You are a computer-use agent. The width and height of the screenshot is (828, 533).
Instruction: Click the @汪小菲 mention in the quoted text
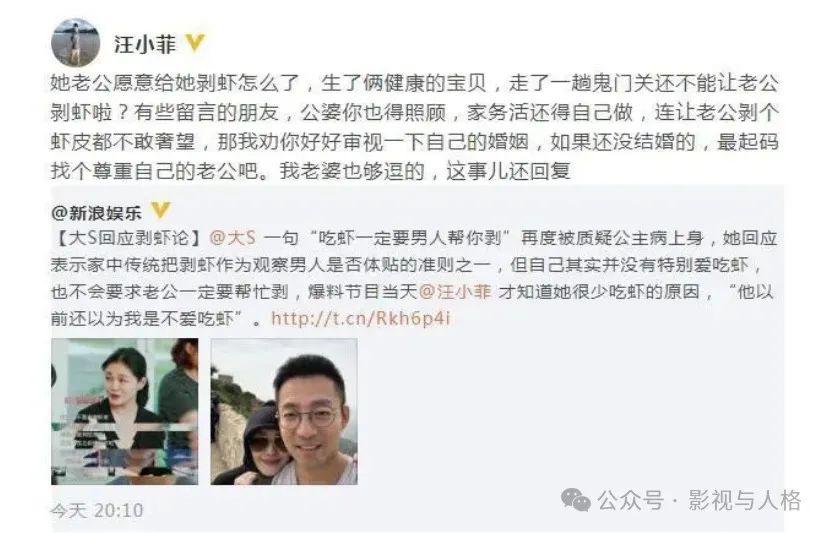click(x=455, y=292)
